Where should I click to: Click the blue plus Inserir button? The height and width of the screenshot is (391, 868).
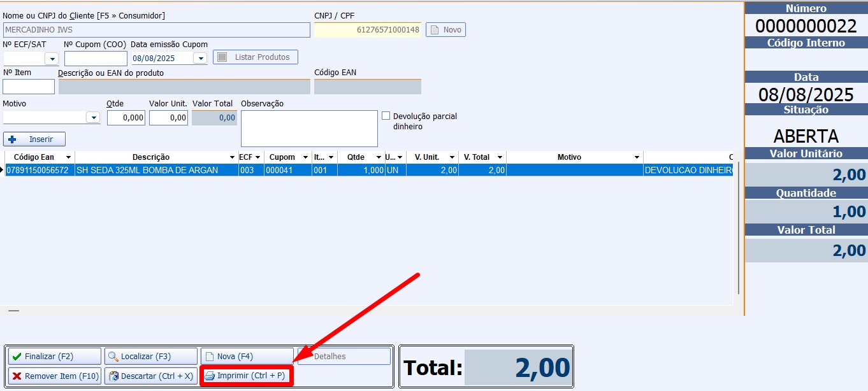click(34, 139)
